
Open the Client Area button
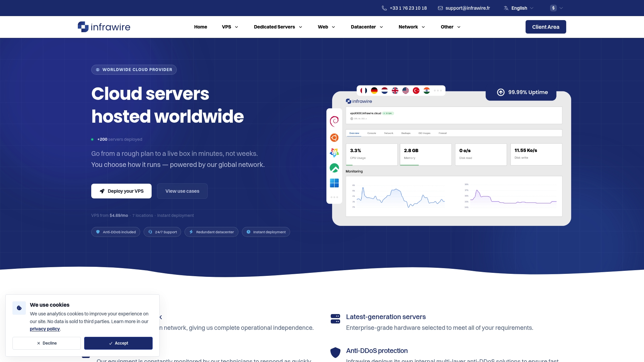click(x=546, y=27)
